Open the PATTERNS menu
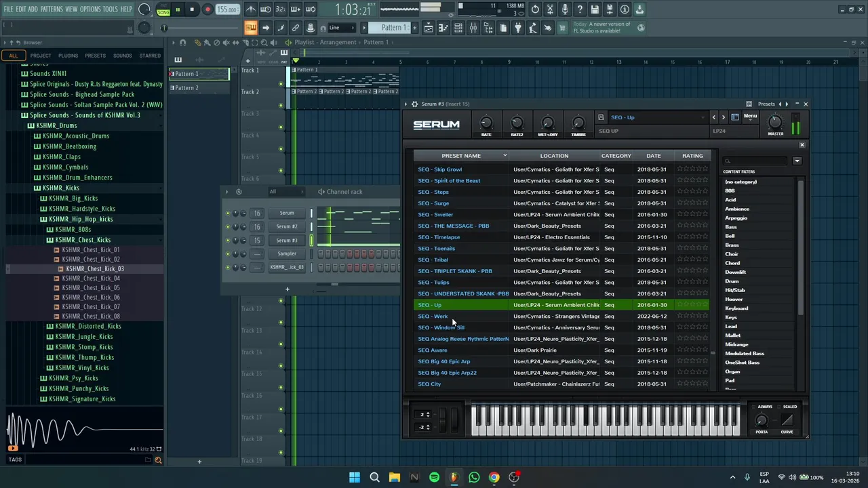868x488 pixels. click(52, 9)
